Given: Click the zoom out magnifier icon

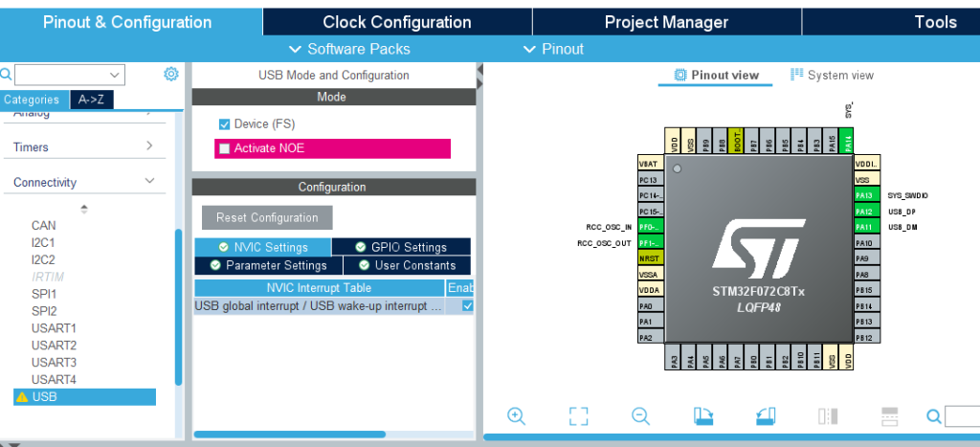Looking at the screenshot, I should 640,415.
